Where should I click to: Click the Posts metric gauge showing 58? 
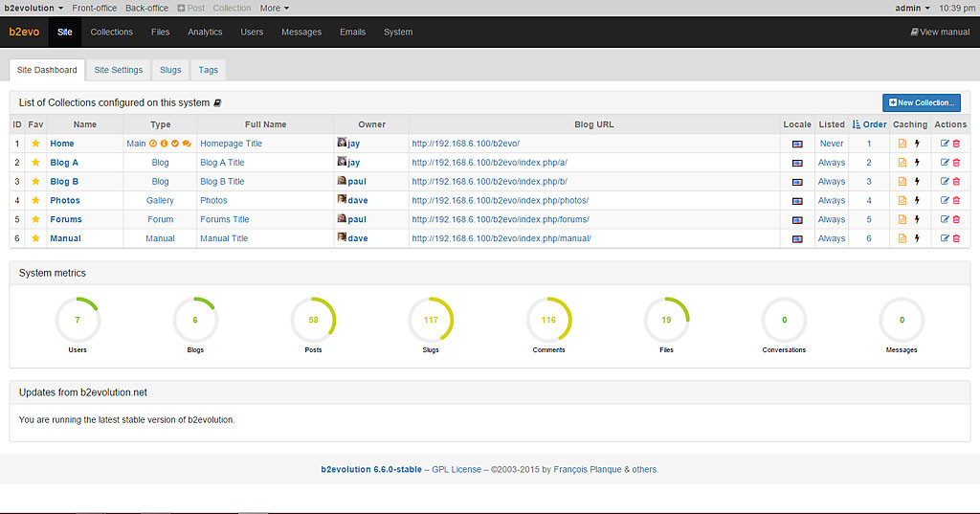tap(313, 321)
